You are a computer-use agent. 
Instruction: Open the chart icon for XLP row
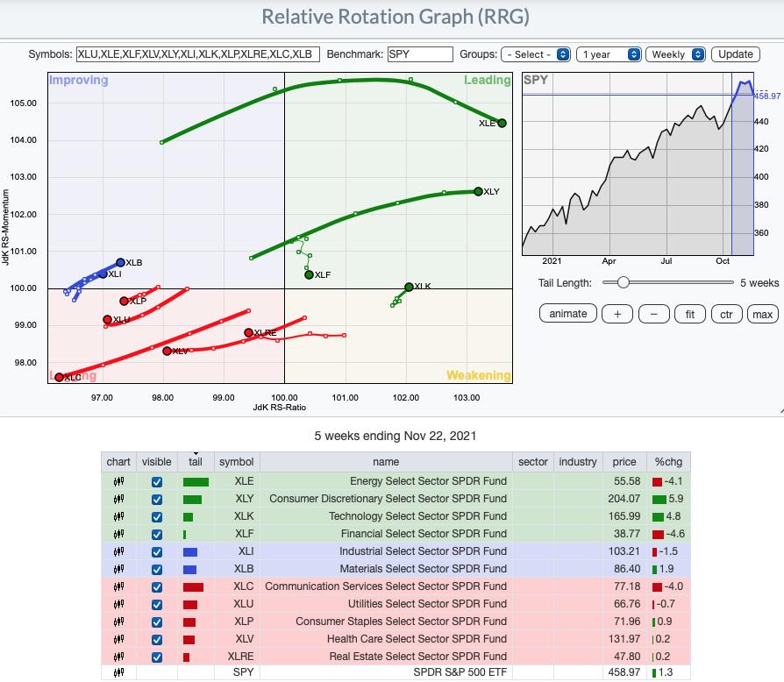[x=118, y=622]
